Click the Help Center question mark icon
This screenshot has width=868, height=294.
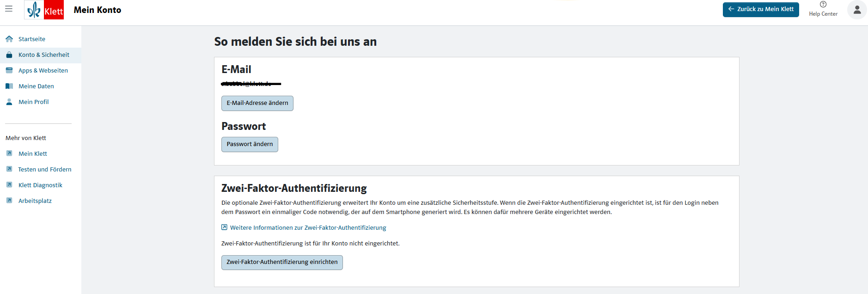pos(823,4)
